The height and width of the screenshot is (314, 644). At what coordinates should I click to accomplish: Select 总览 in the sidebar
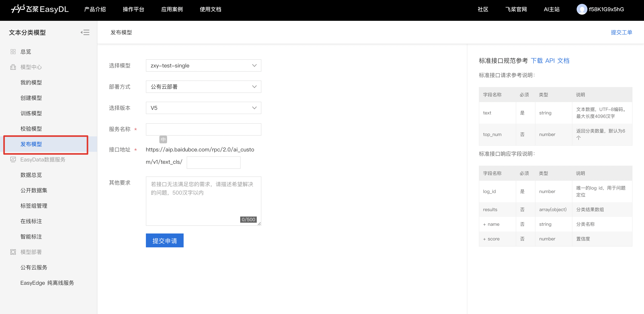pos(26,52)
